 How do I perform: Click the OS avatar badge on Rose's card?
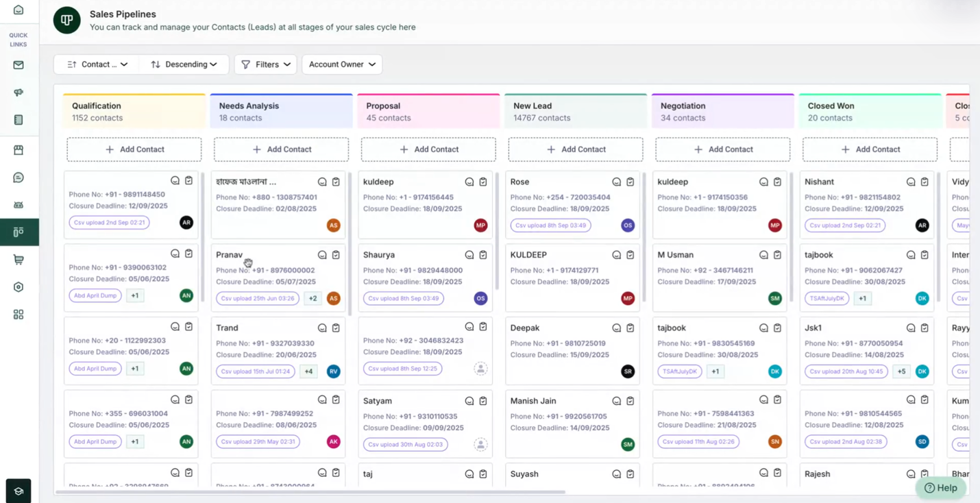[627, 225]
